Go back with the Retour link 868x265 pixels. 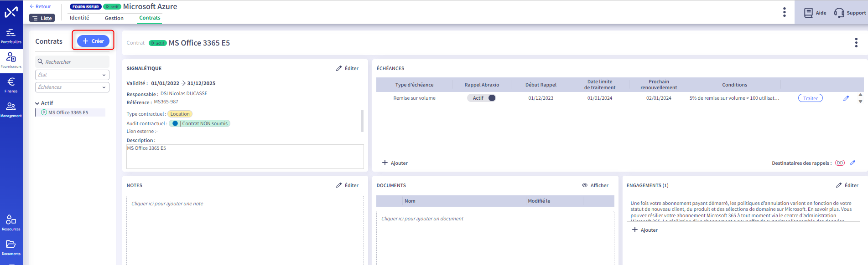(x=40, y=6)
